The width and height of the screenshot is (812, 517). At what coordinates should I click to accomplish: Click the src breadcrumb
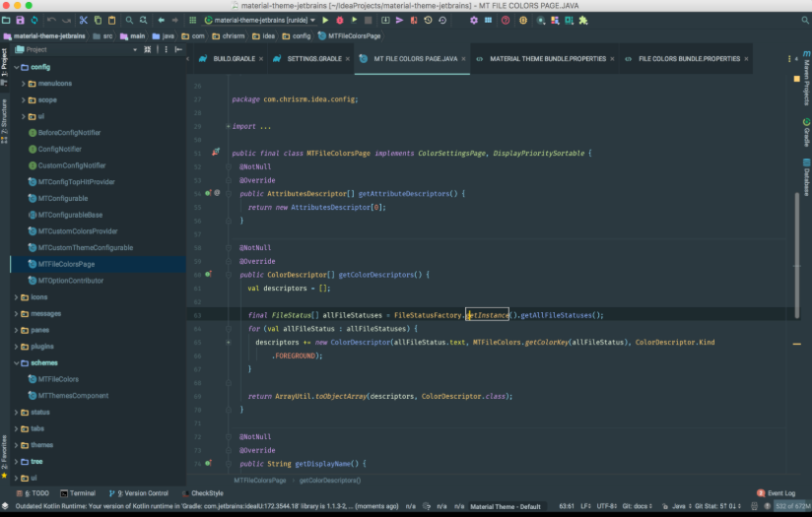pos(103,36)
